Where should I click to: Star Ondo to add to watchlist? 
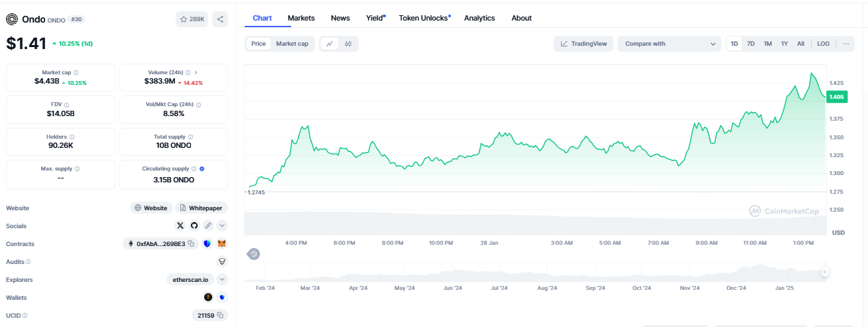[191, 19]
